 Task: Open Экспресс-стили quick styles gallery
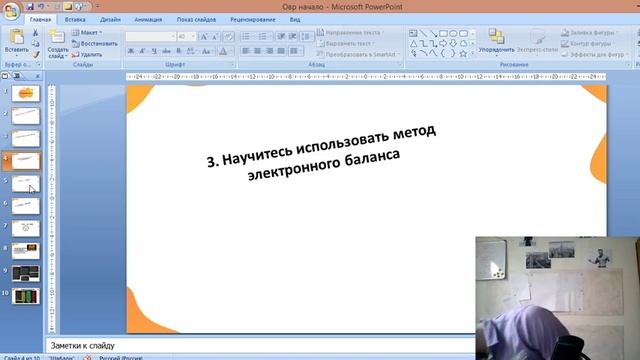click(x=537, y=42)
